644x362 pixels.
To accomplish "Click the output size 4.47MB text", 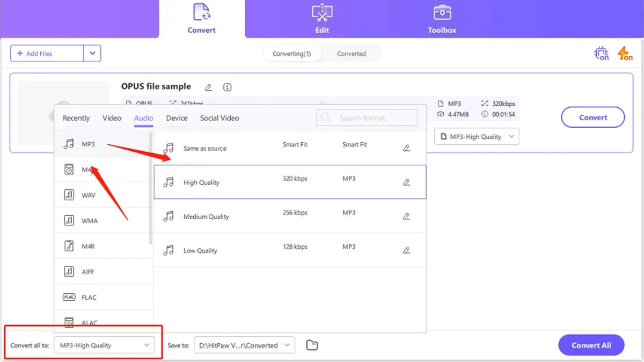I will click(458, 114).
